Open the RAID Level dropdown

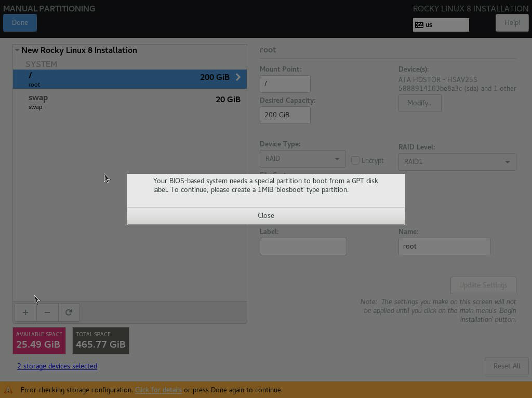[x=457, y=162]
